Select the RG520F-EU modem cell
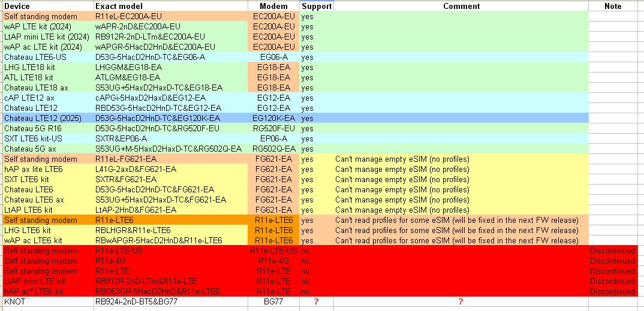Image resolution: width=644 pixels, height=311 pixels. (273, 128)
